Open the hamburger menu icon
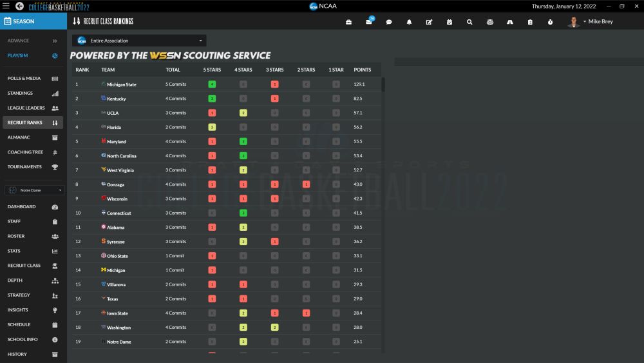The width and height of the screenshot is (644, 363). (x=6, y=6)
